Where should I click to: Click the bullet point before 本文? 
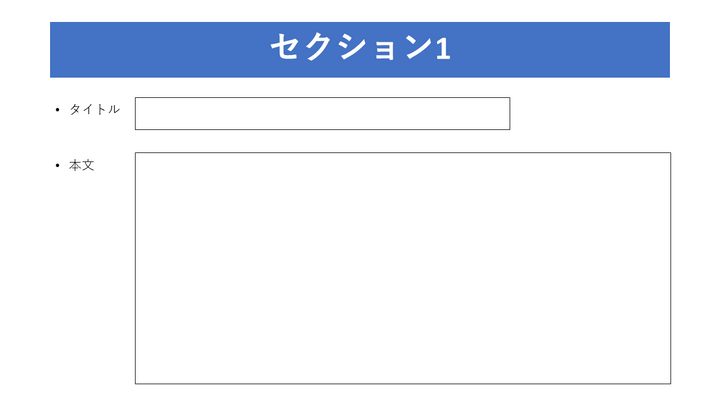tap(57, 165)
